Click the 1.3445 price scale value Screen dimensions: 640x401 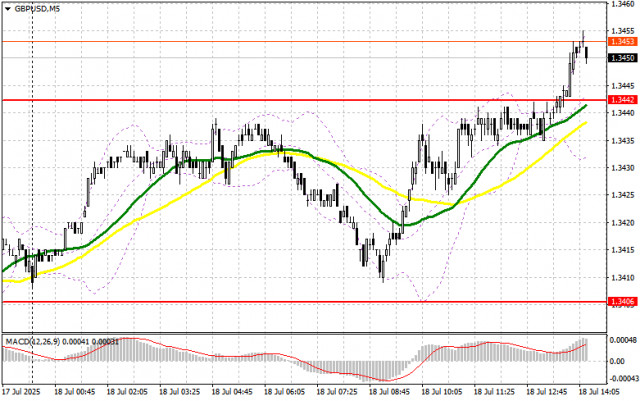pos(623,86)
